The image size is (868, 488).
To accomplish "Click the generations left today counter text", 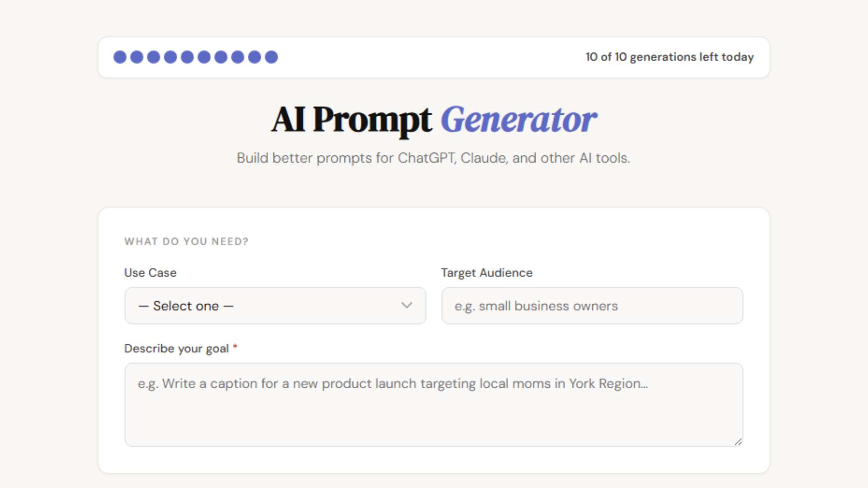I will [x=670, y=57].
